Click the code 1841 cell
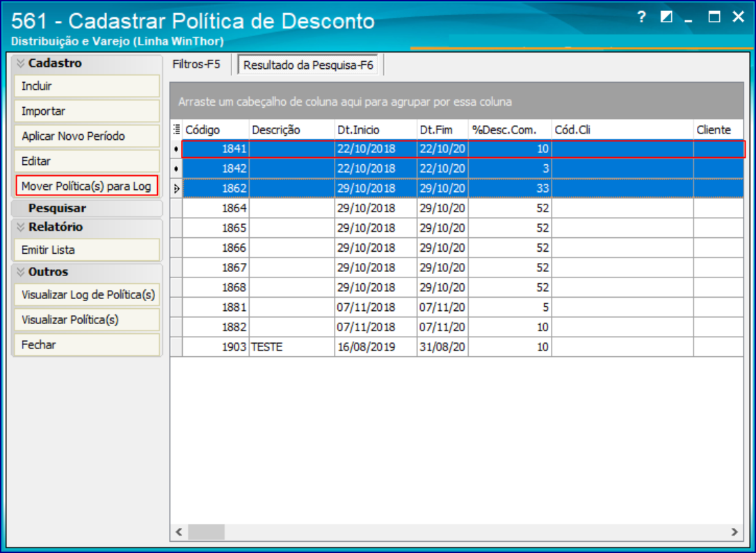This screenshot has height=553, width=756. (216, 149)
